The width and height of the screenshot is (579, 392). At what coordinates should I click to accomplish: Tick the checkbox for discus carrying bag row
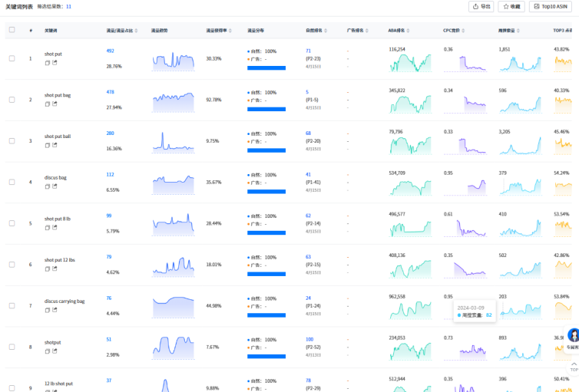click(x=12, y=306)
